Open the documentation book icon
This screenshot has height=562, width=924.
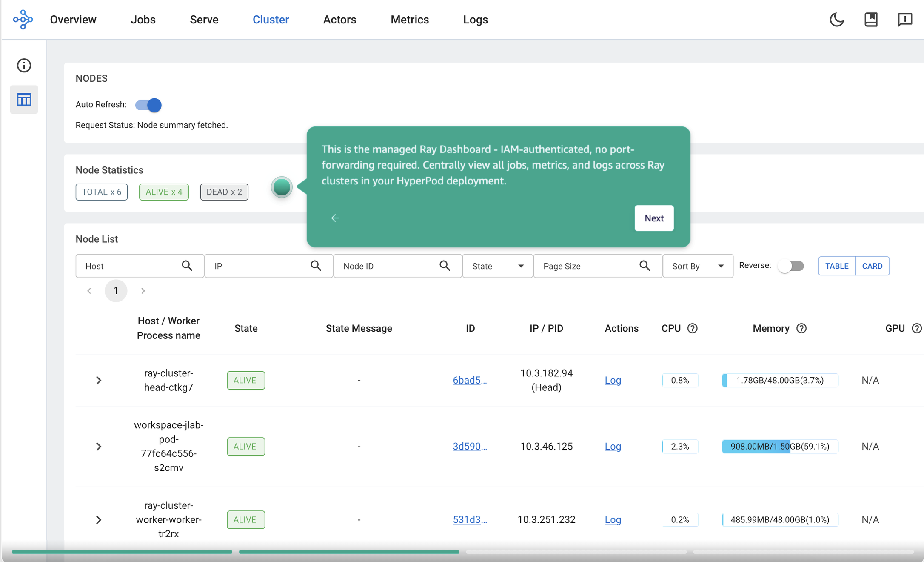click(x=871, y=20)
